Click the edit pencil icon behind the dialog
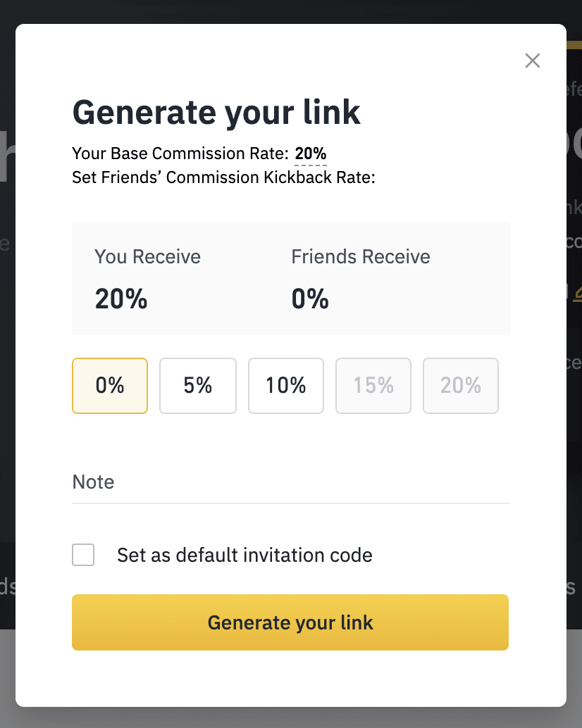Image resolution: width=582 pixels, height=728 pixels. pyautogui.click(x=578, y=294)
